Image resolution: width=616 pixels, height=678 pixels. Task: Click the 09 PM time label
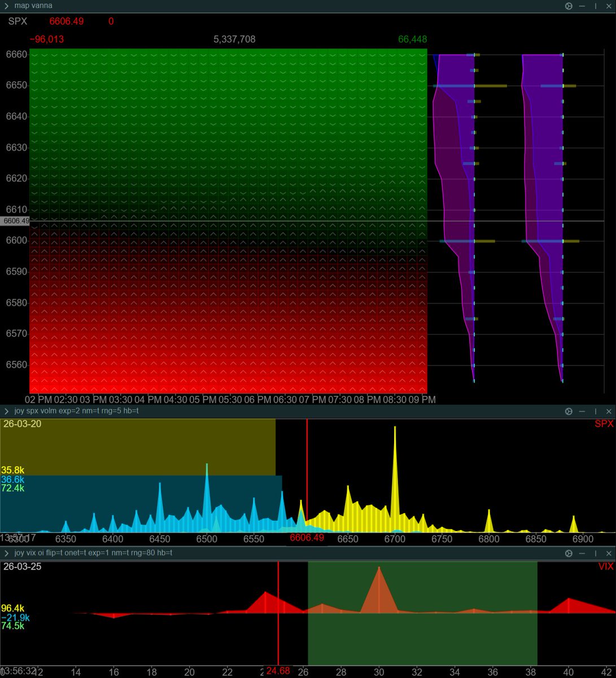(422, 399)
